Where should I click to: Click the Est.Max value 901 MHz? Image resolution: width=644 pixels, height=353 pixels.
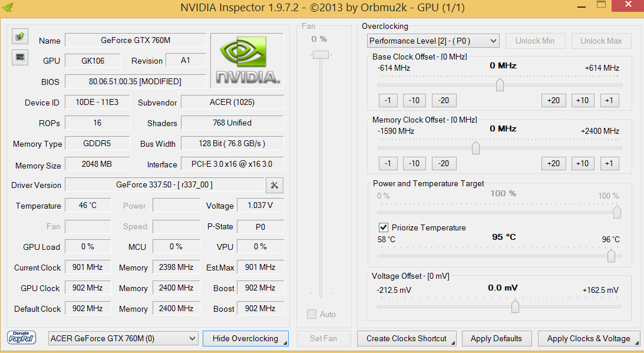(260, 267)
